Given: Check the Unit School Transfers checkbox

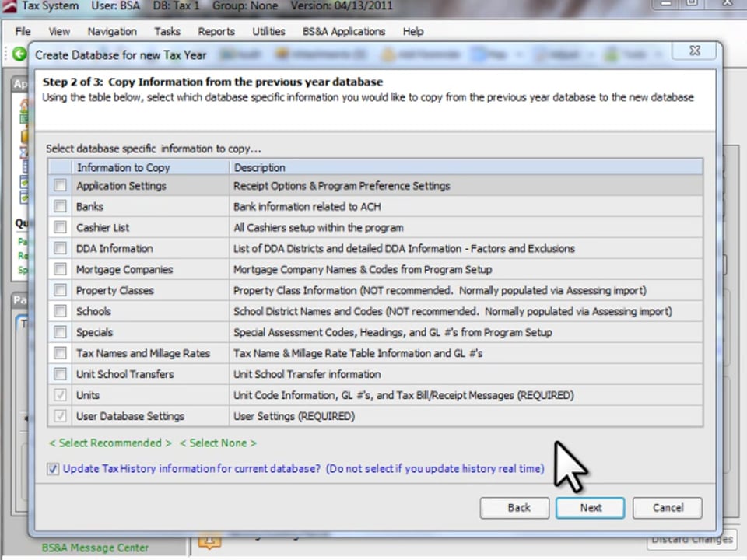Looking at the screenshot, I should (60, 374).
